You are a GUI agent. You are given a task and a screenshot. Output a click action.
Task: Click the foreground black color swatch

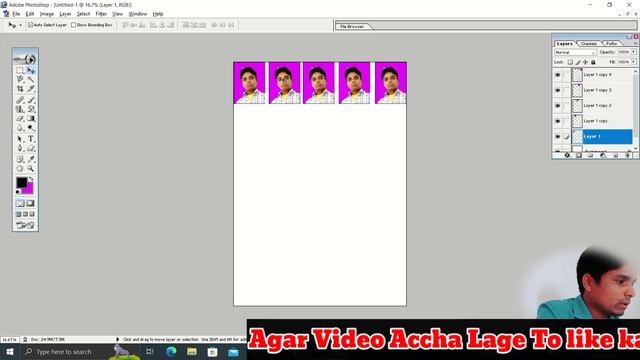click(x=21, y=182)
